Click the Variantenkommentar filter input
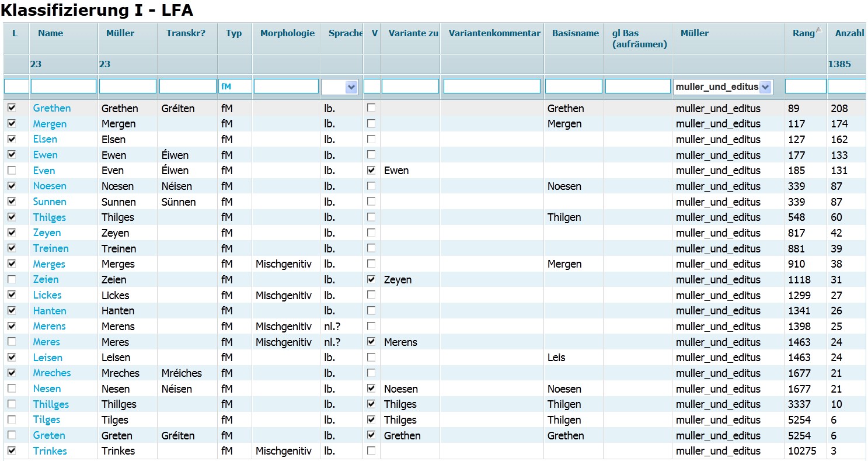Image resolution: width=868 pixels, height=461 pixels. coord(491,86)
